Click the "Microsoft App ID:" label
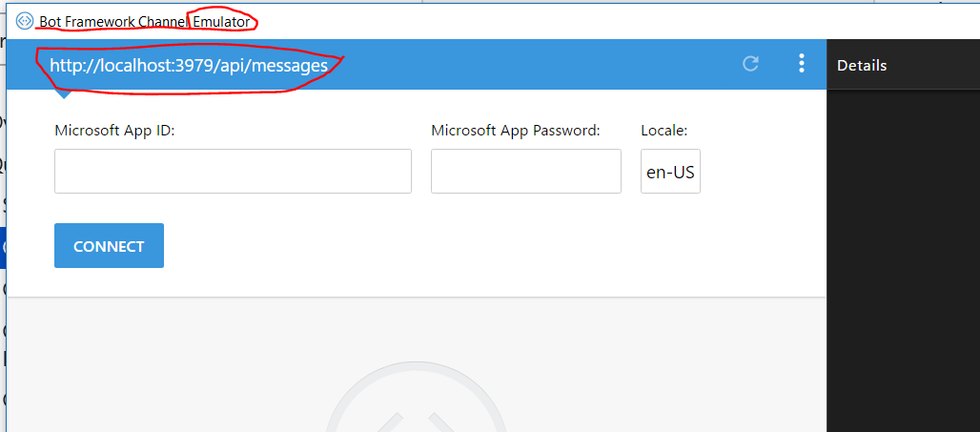 (x=114, y=131)
